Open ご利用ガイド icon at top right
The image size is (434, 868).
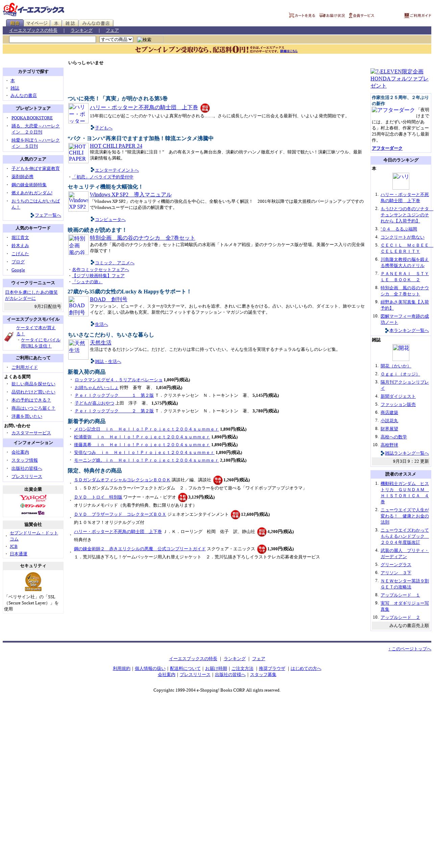(x=417, y=16)
